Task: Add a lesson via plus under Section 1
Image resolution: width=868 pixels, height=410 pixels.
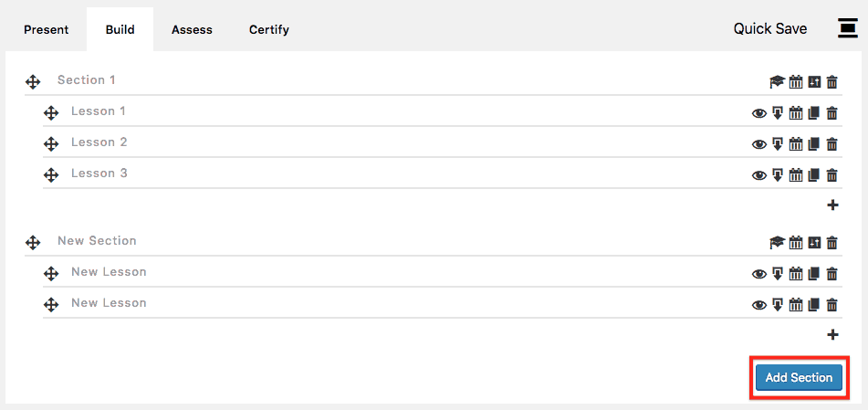Action: pos(832,205)
